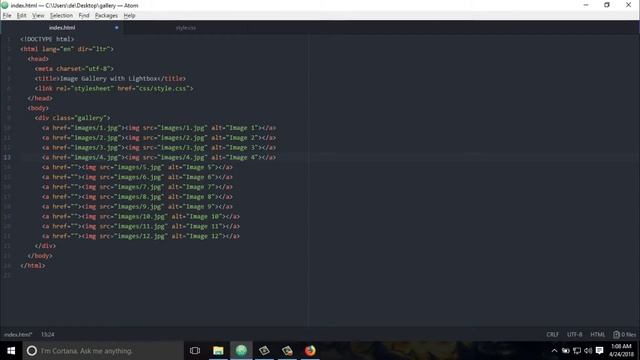Click the closing /body tag line
The image size is (640, 360).
click(40, 256)
